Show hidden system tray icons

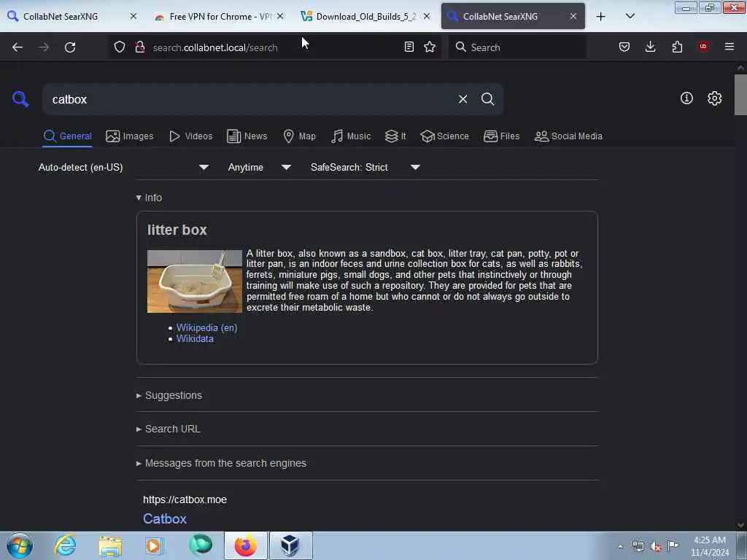pyautogui.click(x=620, y=546)
